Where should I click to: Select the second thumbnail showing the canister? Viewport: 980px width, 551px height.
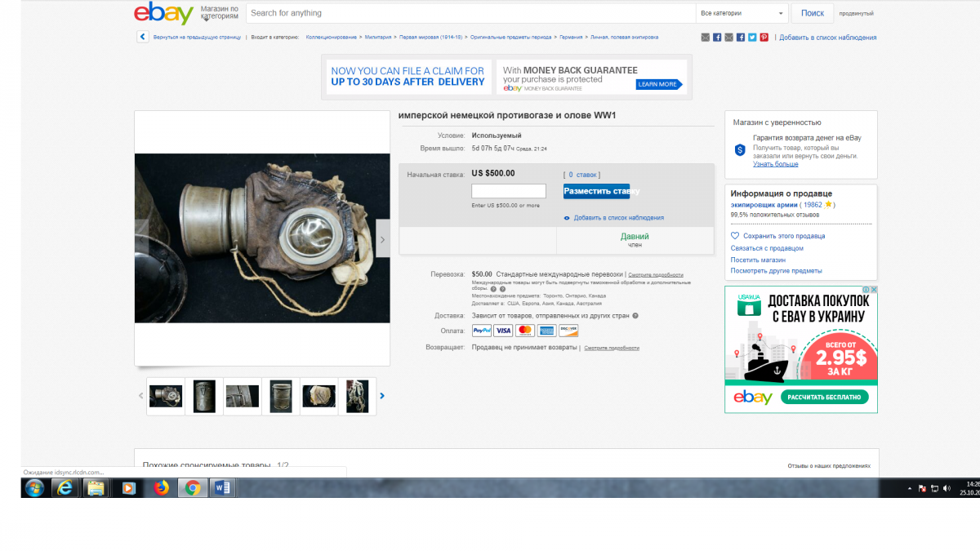(204, 396)
